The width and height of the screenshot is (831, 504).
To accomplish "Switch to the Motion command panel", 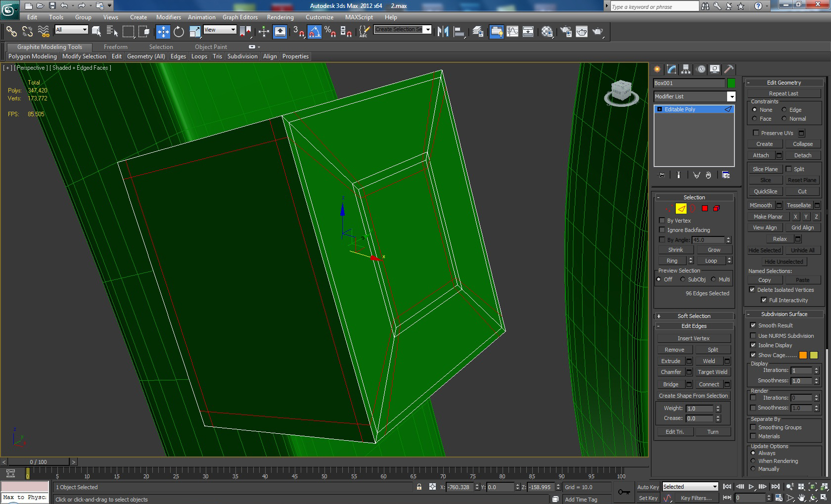I will click(x=701, y=69).
